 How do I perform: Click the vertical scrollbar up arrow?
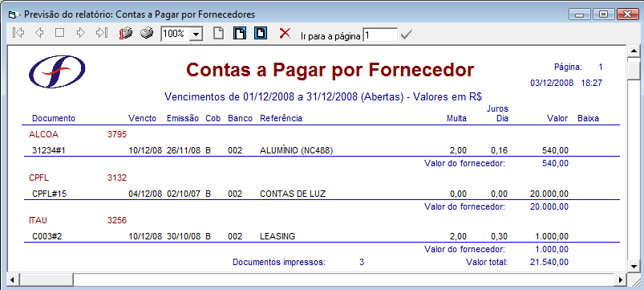pyautogui.click(x=634, y=51)
